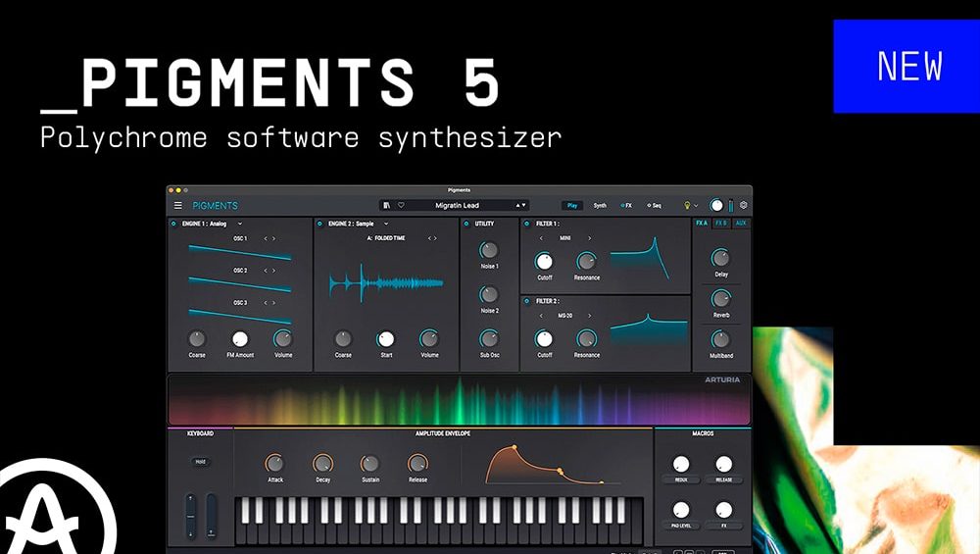This screenshot has width=980, height=554.
Task: Select the previous preset with up arrow
Action: 517,205
